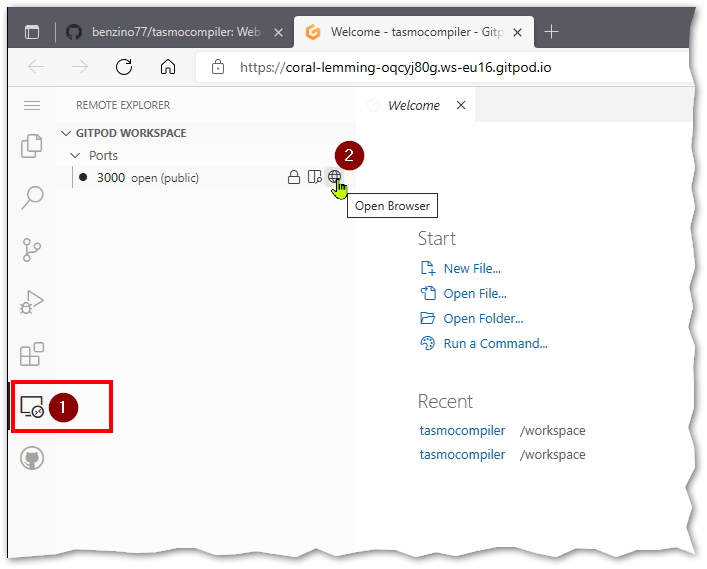Collapse the Gitpod Workspace section
Viewport: 707px width, 569px height.
coord(67,133)
